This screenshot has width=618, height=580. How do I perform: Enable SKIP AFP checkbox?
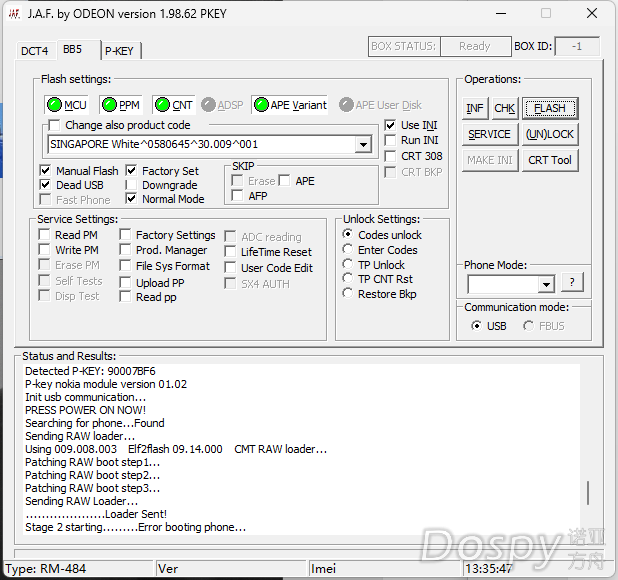(x=237, y=195)
